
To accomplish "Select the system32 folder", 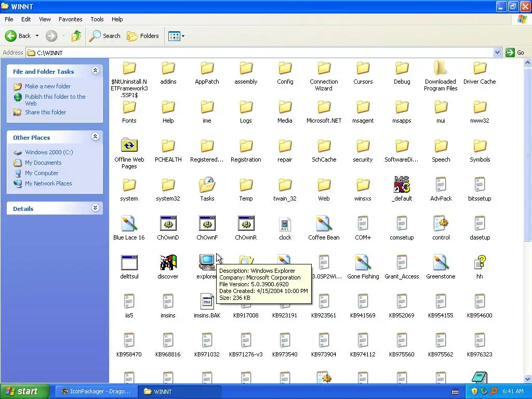I will tap(168, 185).
